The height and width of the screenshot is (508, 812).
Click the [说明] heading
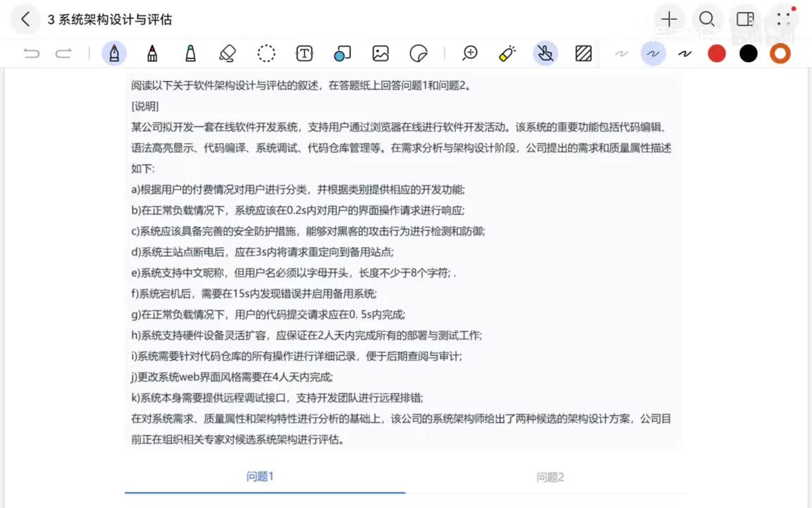coord(145,107)
